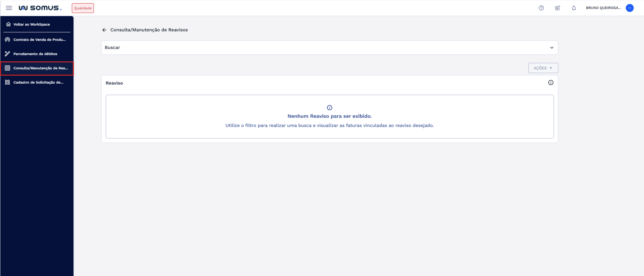This screenshot has height=276, width=644.
Task: Click the Voltar ao WorkSpace link
Action: [32, 25]
